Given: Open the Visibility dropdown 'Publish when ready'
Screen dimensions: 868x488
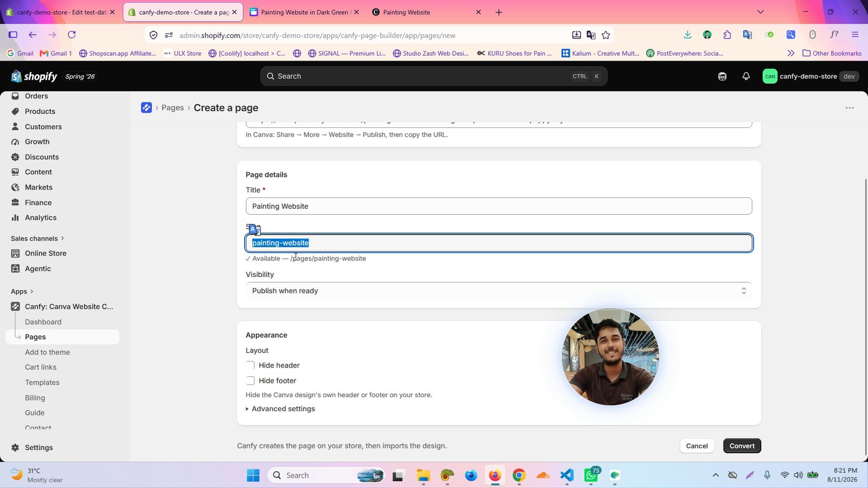Looking at the screenshot, I should [x=499, y=291].
